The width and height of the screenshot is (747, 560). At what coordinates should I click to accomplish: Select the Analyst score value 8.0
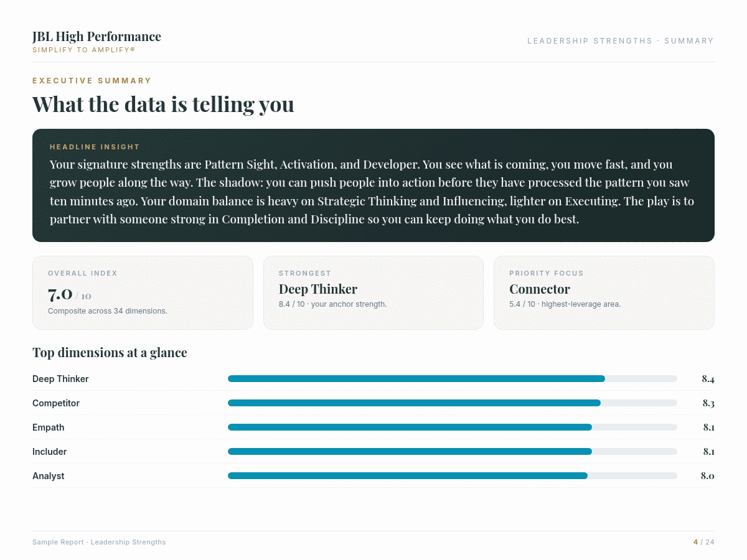[x=707, y=476]
